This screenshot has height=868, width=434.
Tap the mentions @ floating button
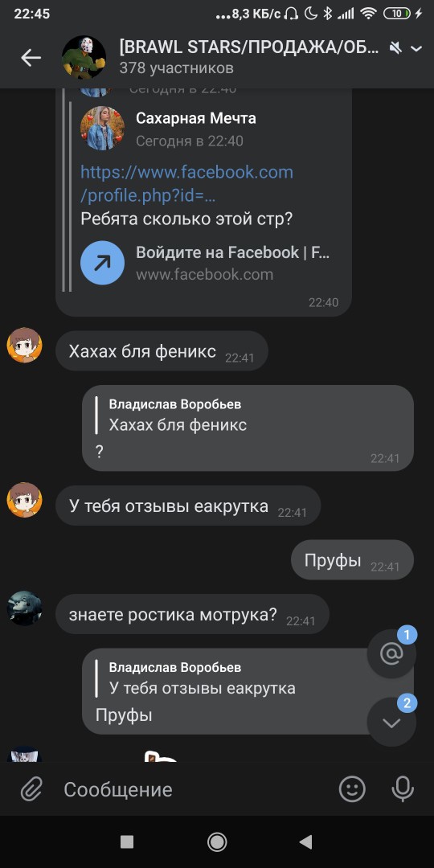[391, 653]
